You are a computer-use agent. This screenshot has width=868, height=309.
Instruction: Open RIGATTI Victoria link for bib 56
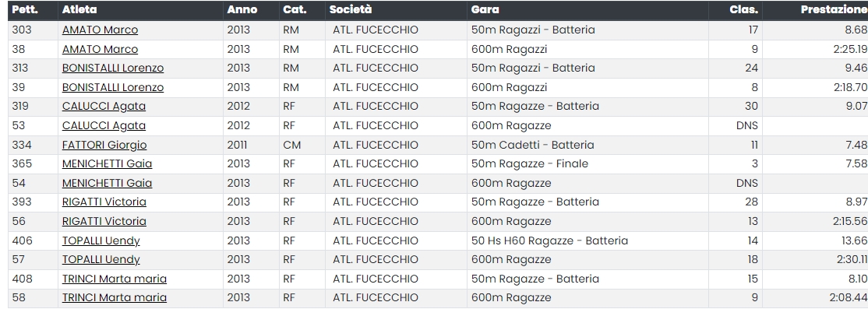(x=104, y=221)
